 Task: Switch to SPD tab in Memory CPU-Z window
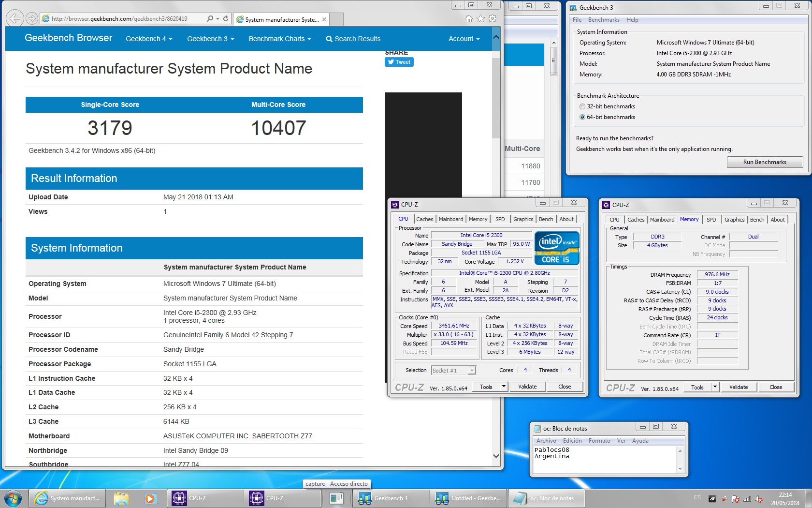pyautogui.click(x=711, y=220)
